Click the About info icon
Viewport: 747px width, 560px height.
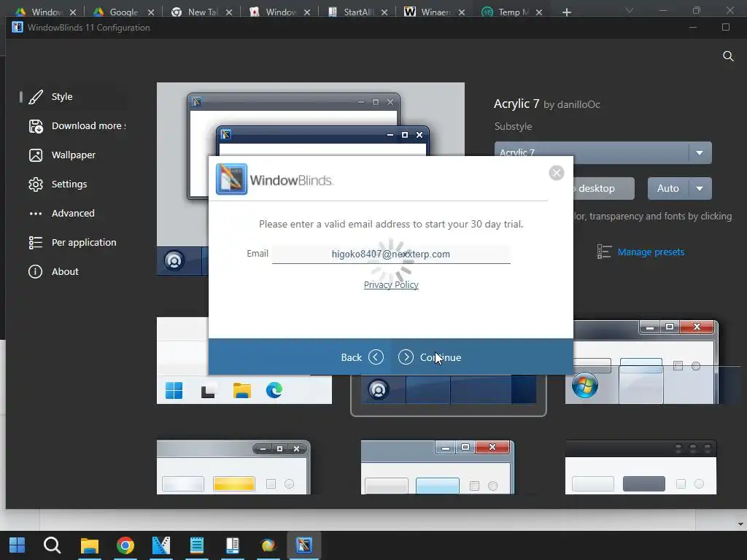36,271
